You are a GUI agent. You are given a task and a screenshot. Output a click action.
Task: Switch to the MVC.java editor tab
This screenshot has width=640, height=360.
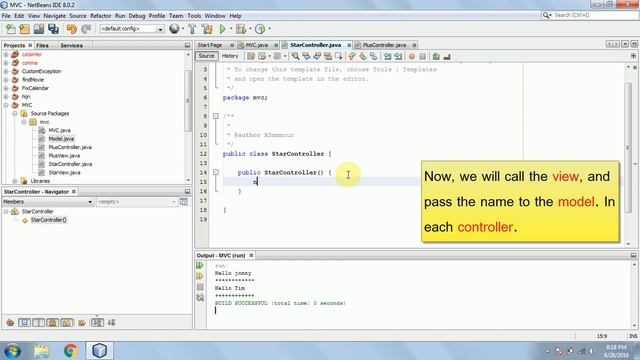click(x=257, y=45)
